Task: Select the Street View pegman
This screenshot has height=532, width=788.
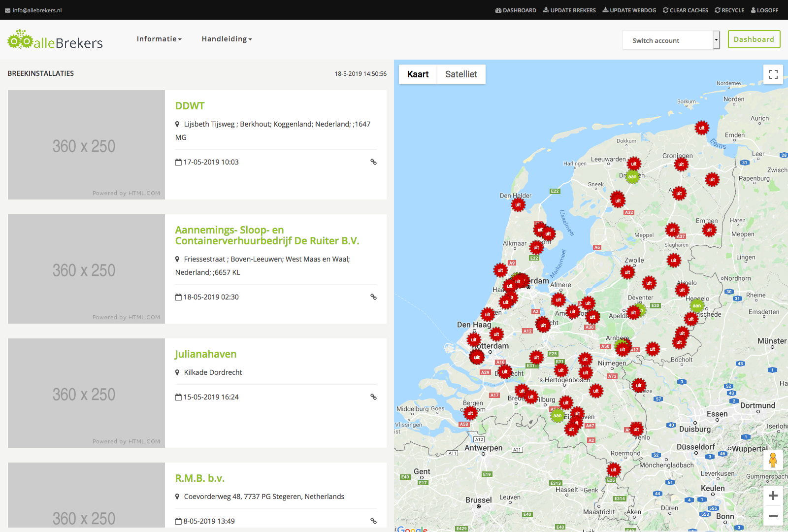Action: click(773, 460)
